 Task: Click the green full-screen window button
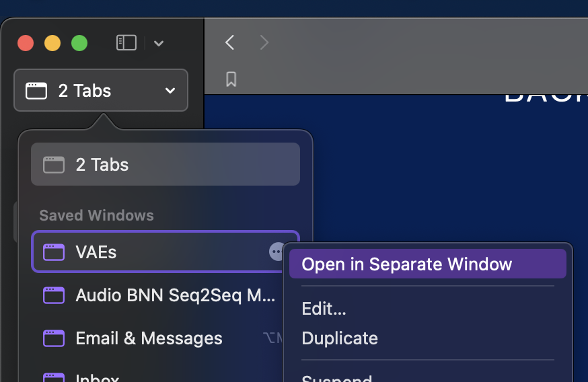coord(79,43)
